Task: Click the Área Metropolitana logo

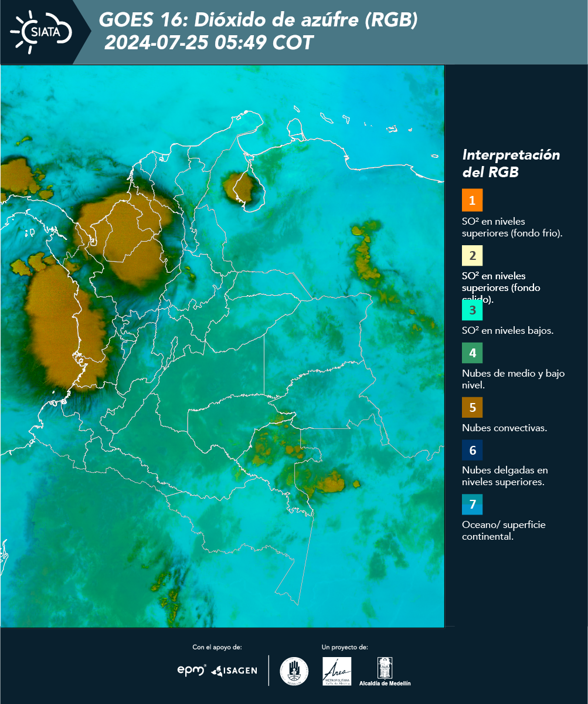Action: pyautogui.click(x=337, y=671)
